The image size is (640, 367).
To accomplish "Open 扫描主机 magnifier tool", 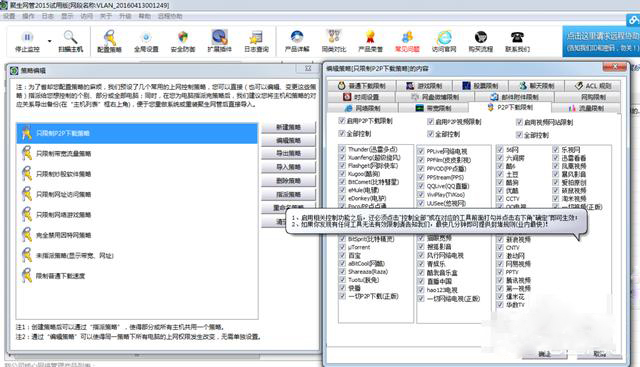I will (x=71, y=37).
